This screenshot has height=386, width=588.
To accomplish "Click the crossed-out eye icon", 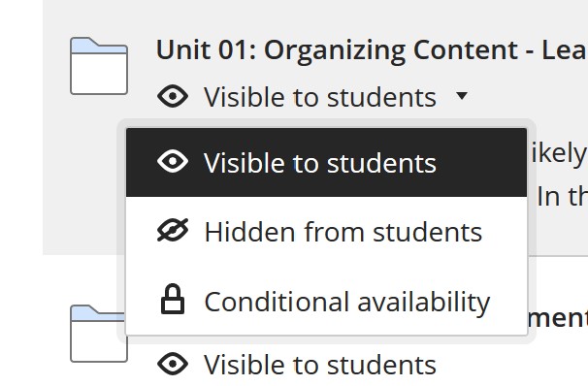I will (173, 230).
